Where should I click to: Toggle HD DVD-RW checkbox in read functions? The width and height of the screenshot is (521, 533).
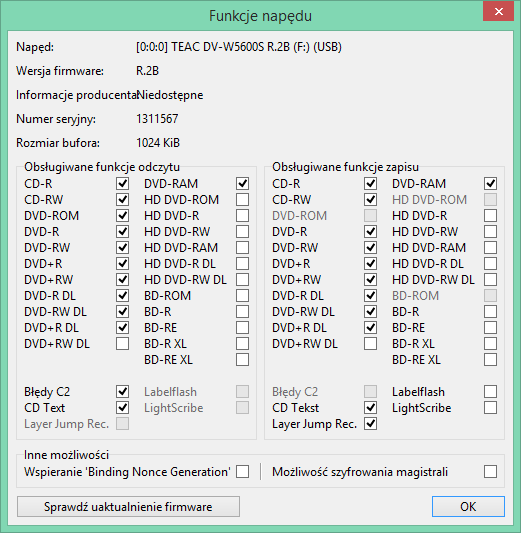click(242, 231)
